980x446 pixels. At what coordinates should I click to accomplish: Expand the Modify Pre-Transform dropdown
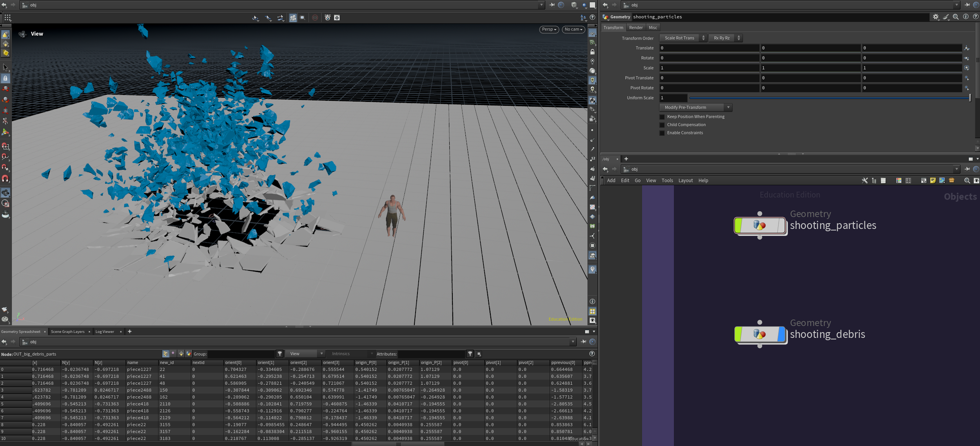[695, 107]
